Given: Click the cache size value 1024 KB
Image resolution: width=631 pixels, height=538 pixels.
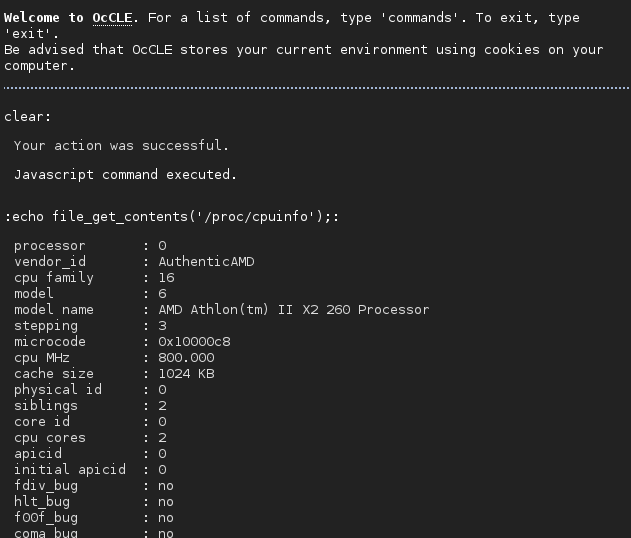Looking at the screenshot, I should coord(186,374).
